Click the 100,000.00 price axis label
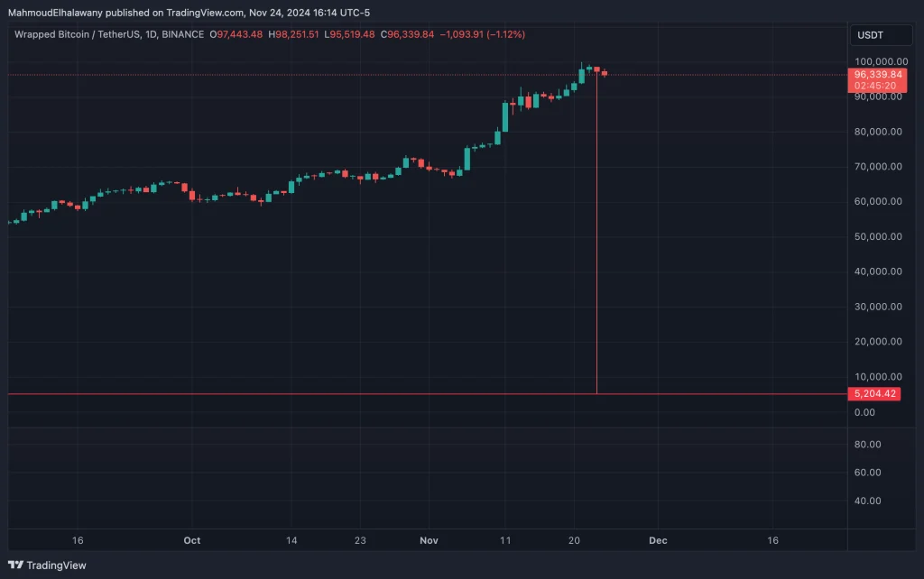The height and width of the screenshot is (579, 924). (876, 62)
